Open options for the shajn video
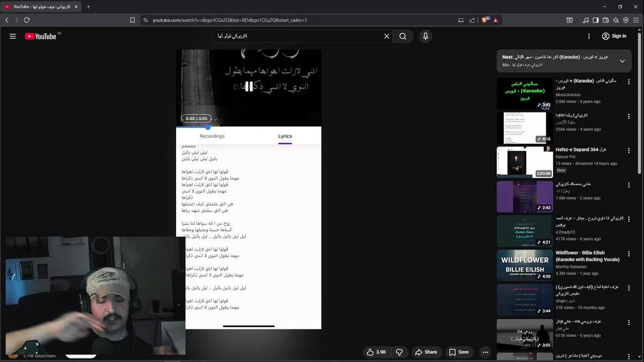The height and width of the screenshot is (362, 644). [x=628, y=288]
